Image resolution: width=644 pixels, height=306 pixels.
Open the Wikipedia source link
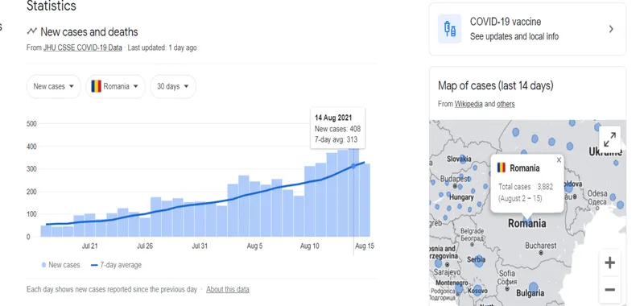point(469,104)
